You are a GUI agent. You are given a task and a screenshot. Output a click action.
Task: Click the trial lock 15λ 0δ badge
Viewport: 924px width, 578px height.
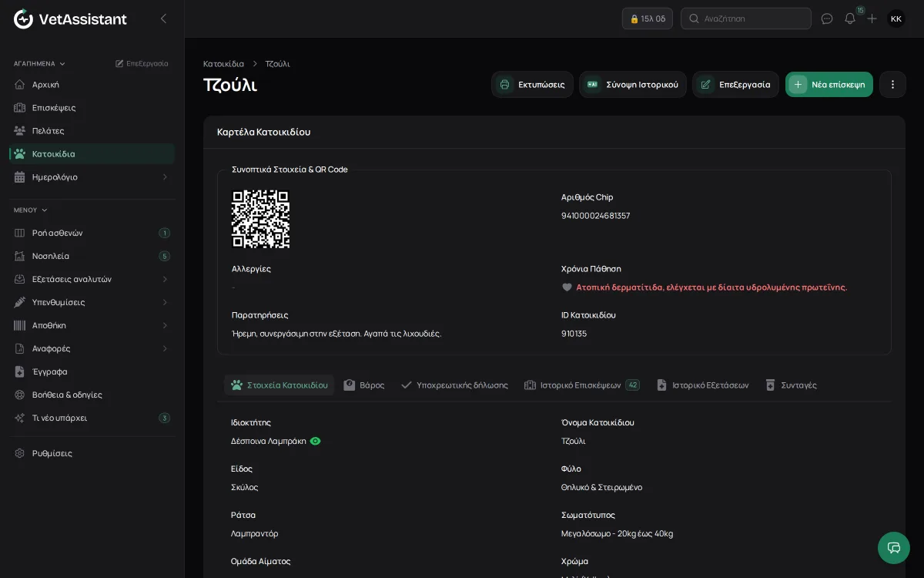[648, 18]
